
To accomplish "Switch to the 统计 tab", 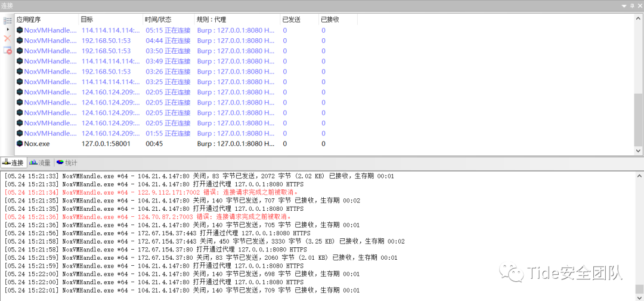I will 67,163.
